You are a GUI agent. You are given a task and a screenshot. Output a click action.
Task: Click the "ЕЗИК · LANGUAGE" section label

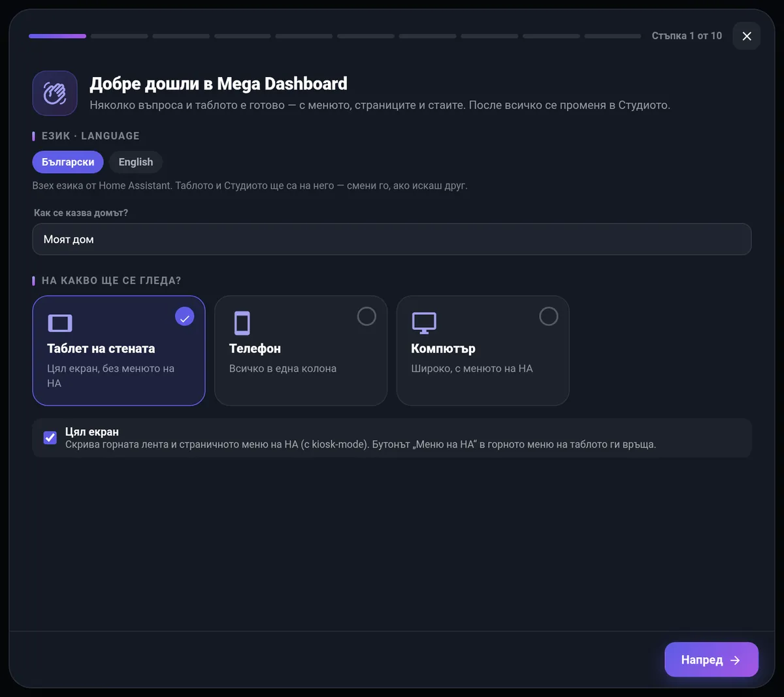(x=90, y=136)
